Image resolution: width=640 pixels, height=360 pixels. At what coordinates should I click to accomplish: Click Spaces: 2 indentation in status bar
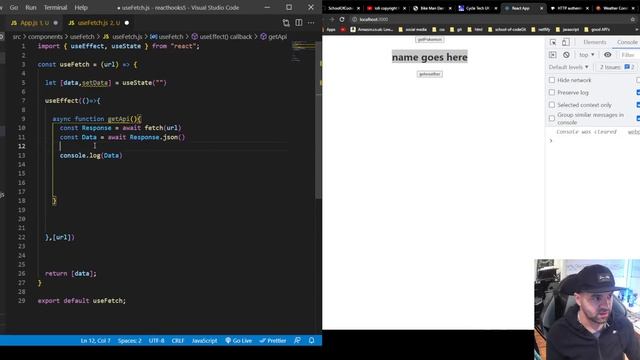pos(130,340)
